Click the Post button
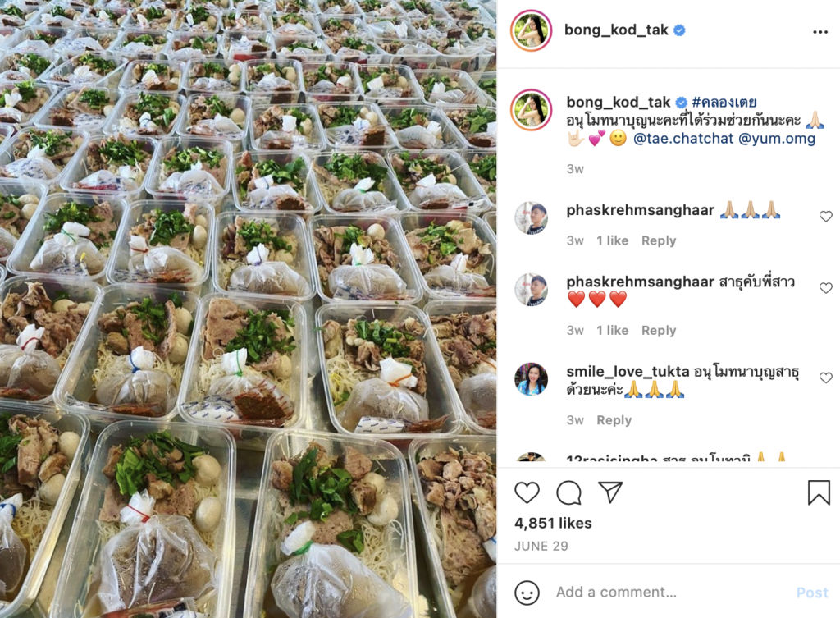Image resolution: width=840 pixels, height=618 pixels. (812, 593)
